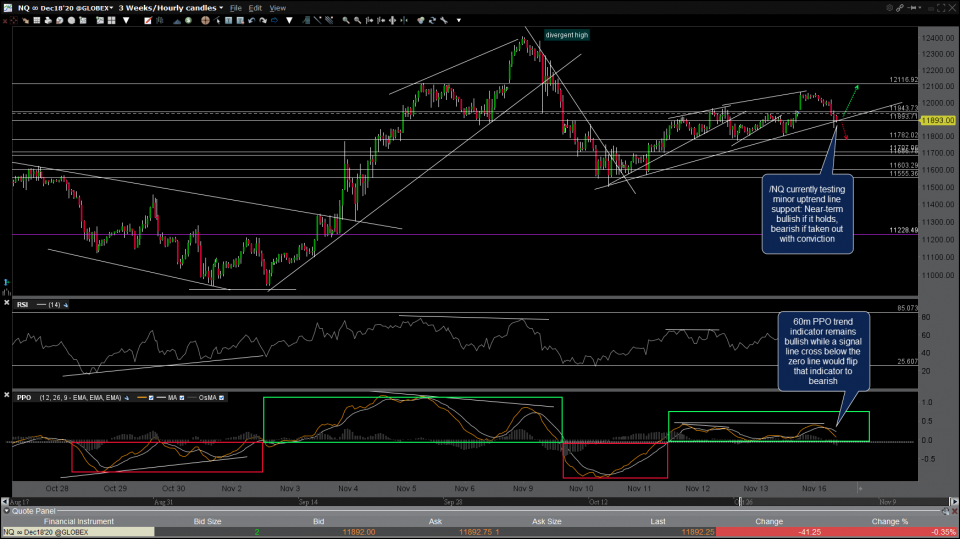Viewport: 960px width, 539px height.
Task: Edit RSI settings via blue wrench icon
Action: coord(66,304)
